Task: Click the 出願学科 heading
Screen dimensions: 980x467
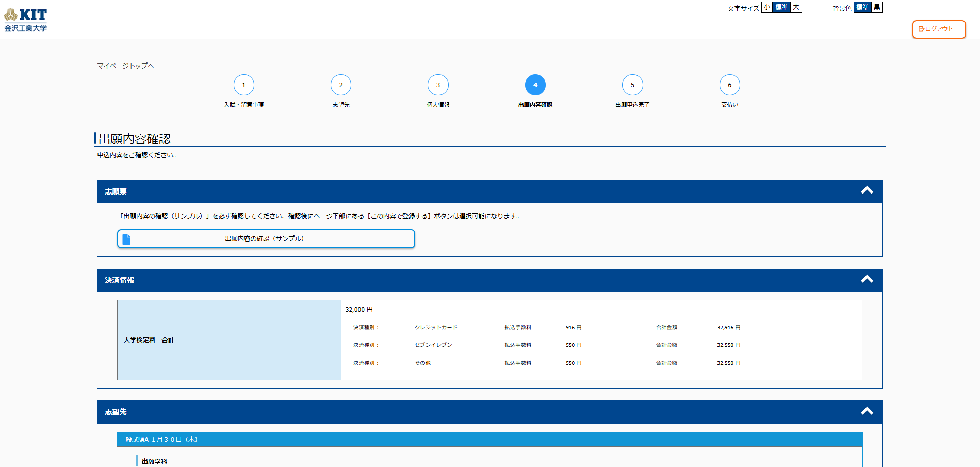Action: tap(154, 461)
